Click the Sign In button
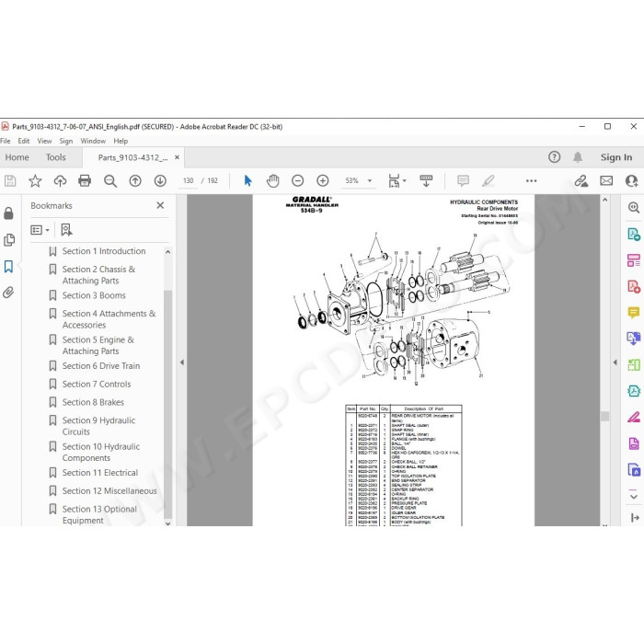 click(616, 157)
